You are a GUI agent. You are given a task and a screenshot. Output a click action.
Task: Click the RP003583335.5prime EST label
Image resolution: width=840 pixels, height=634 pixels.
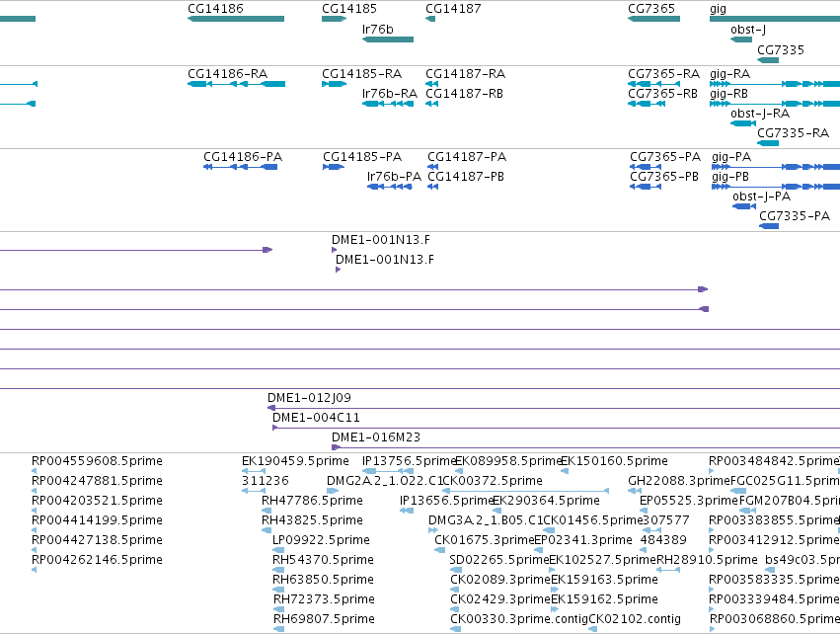point(774,580)
